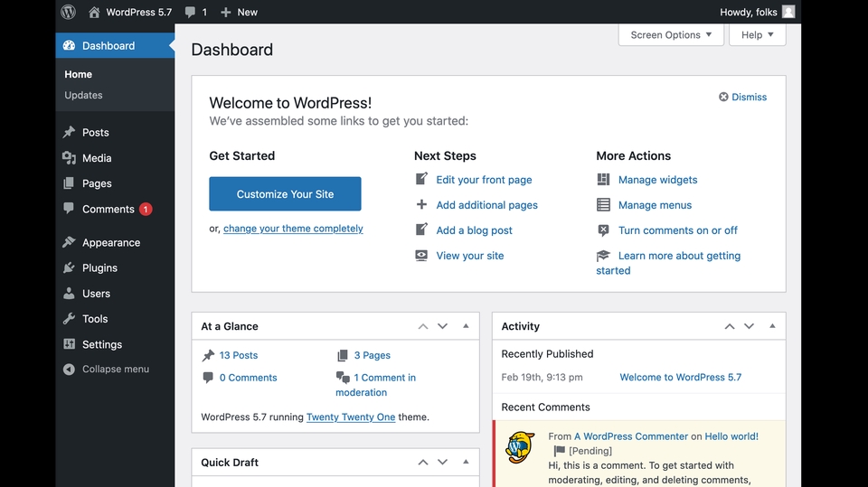Move At a Glance panel down

(x=442, y=326)
